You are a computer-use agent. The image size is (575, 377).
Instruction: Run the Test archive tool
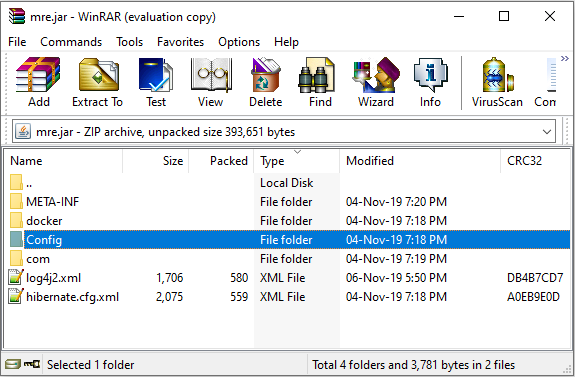pyautogui.click(x=156, y=82)
